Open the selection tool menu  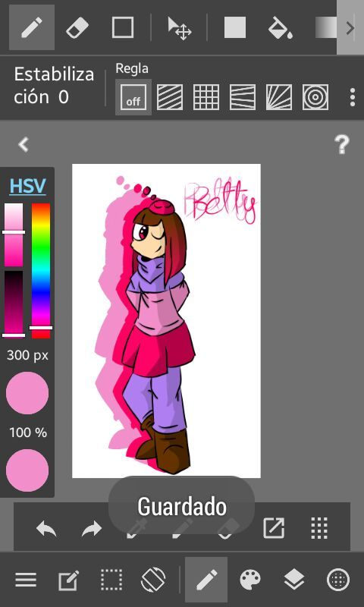[x=111, y=580]
